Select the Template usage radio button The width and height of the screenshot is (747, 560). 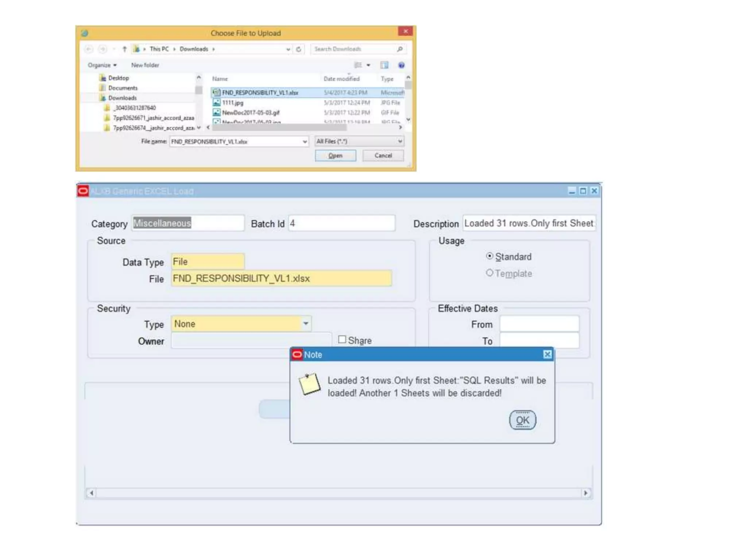tap(489, 273)
